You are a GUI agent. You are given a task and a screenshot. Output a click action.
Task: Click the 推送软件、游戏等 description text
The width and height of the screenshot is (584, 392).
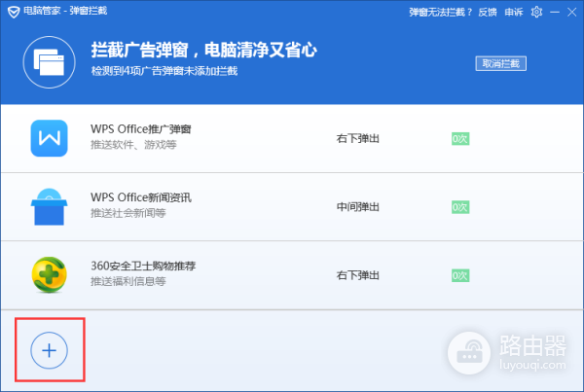pyautogui.click(x=133, y=145)
